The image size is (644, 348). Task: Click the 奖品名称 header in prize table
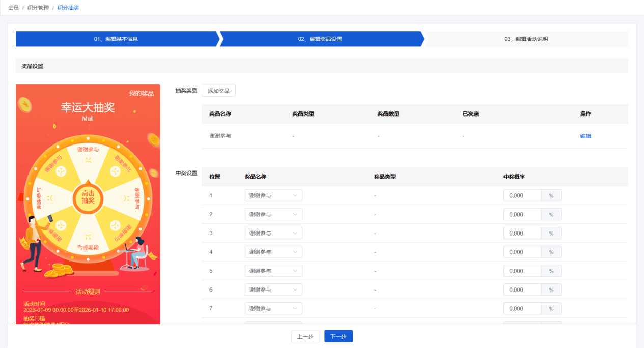(220, 114)
